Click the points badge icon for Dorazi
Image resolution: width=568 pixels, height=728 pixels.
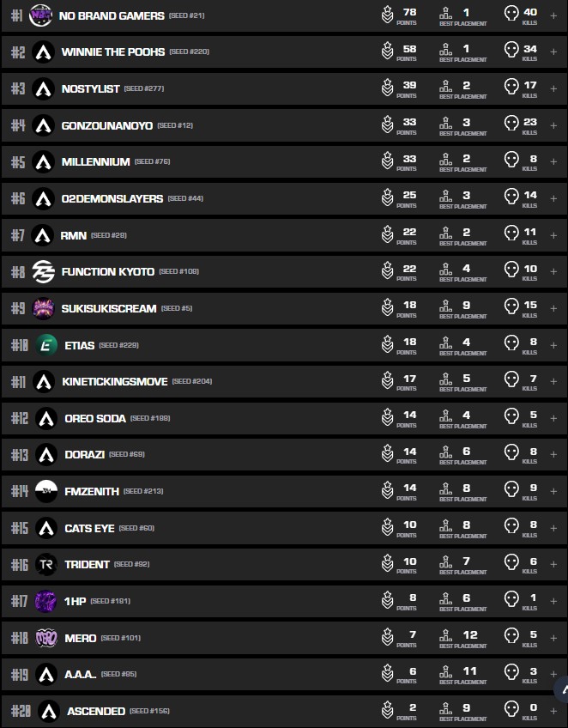(x=387, y=452)
